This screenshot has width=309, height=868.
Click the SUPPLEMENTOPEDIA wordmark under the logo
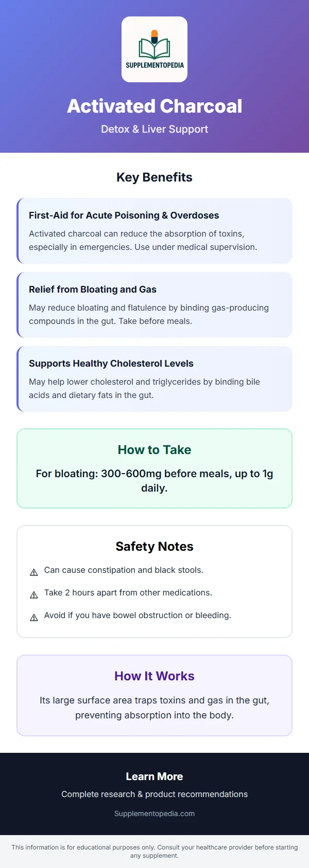point(154,65)
